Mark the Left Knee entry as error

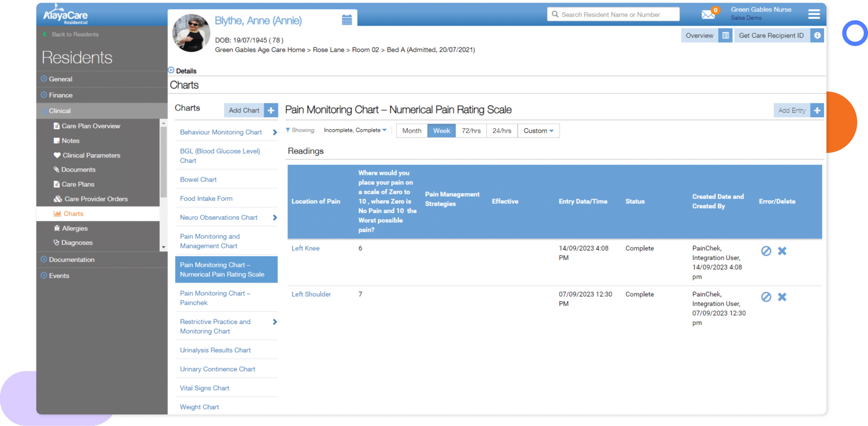click(x=766, y=251)
